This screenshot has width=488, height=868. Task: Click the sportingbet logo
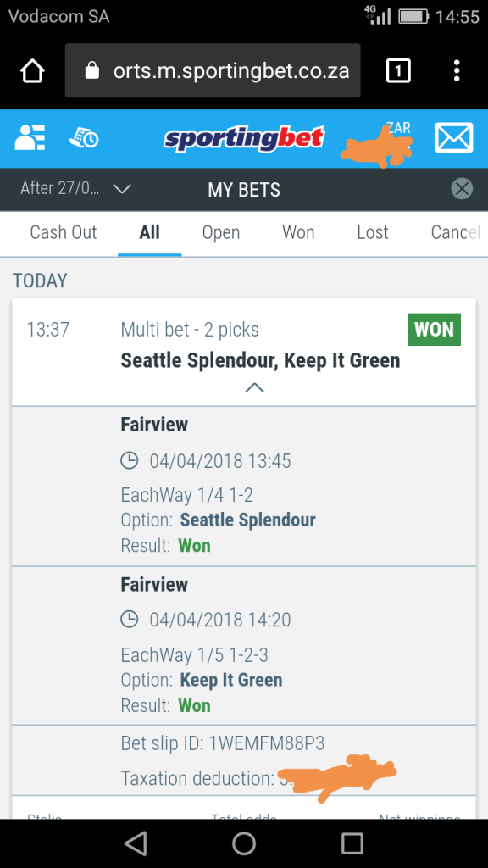click(243, 138)
